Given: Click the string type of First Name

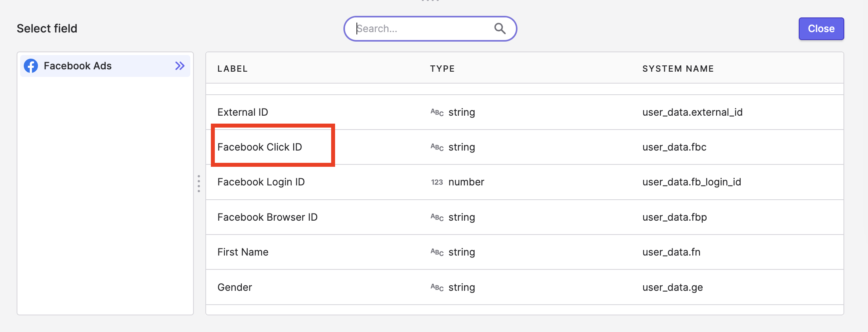Looking at the screenshot, I should click(x=462, y=252).
